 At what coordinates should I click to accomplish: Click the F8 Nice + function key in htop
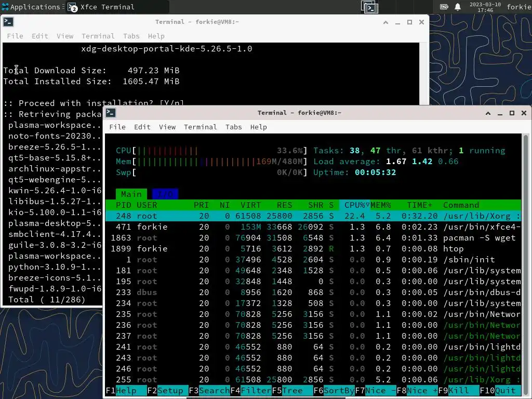coord(417,391)
